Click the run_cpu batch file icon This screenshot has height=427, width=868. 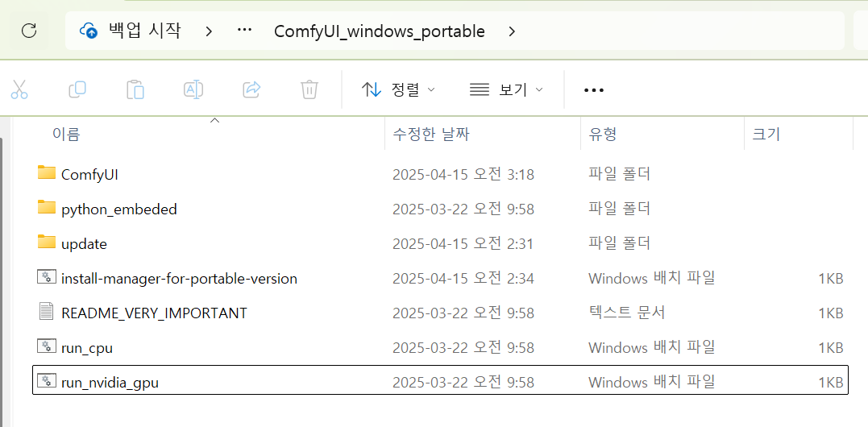[47, 346]
